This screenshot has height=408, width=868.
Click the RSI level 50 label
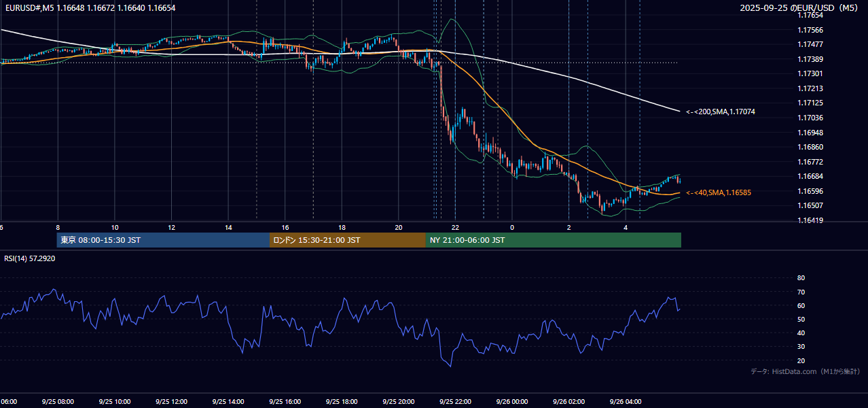(x=801, y=319)
